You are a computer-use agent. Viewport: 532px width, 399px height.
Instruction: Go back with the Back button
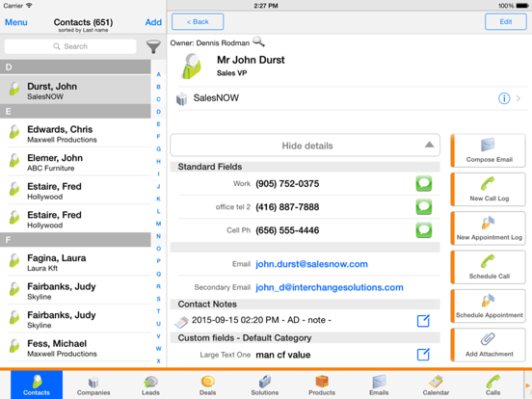pyautogui.click(x=198, y=22)
